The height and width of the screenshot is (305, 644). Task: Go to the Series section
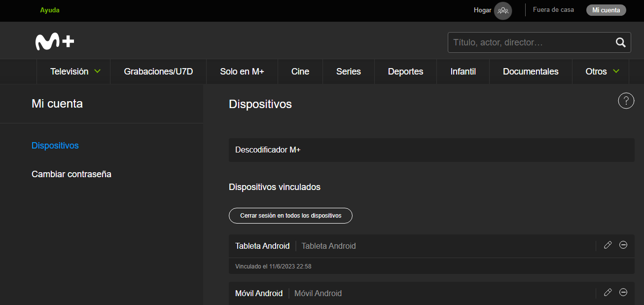[x=348, y=72]
